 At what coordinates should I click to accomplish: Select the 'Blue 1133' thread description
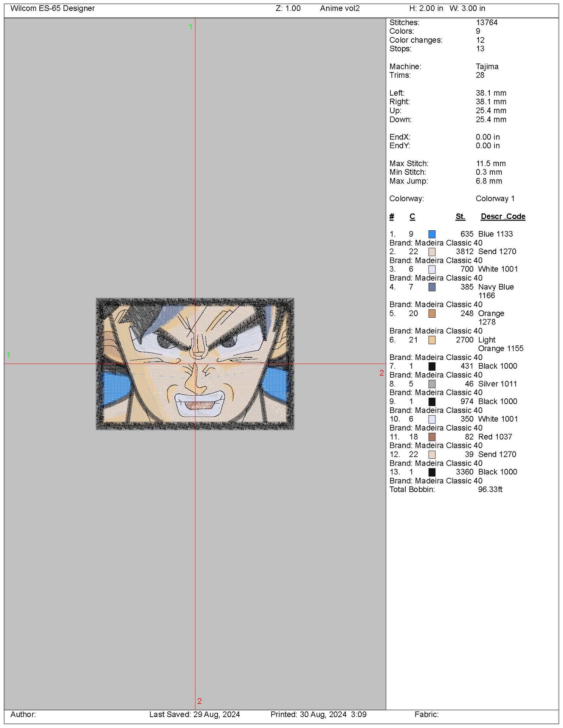tap(495, 234)
